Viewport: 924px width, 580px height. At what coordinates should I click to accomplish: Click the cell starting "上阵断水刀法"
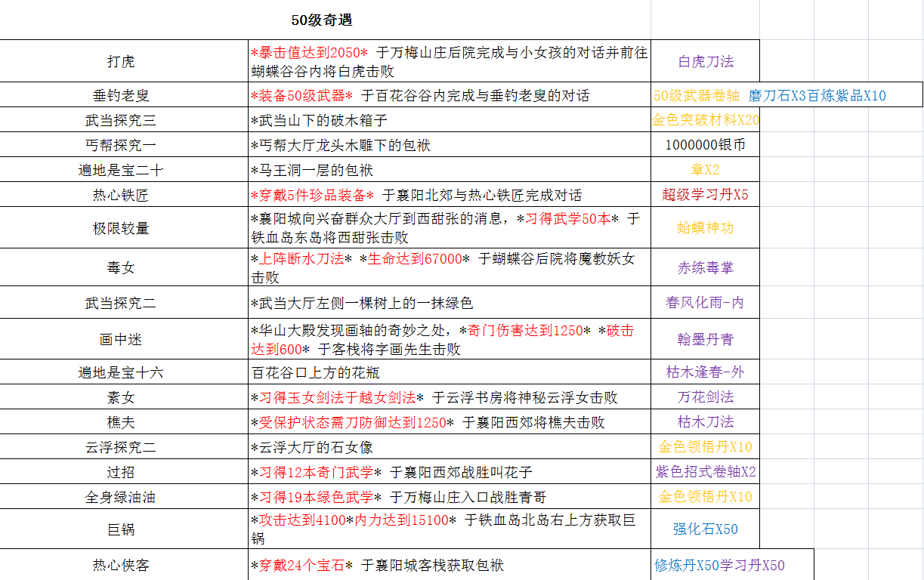click(x=450, y=267)
